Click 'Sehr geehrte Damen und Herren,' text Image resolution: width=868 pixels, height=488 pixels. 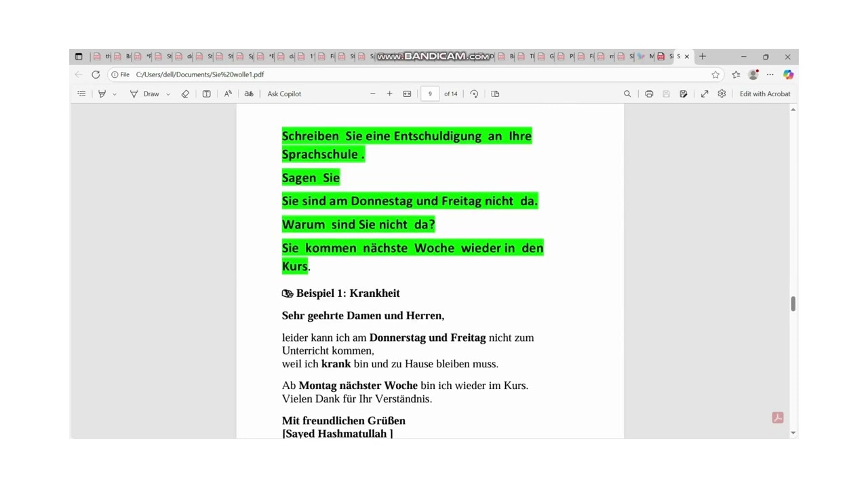click(363, 316)
